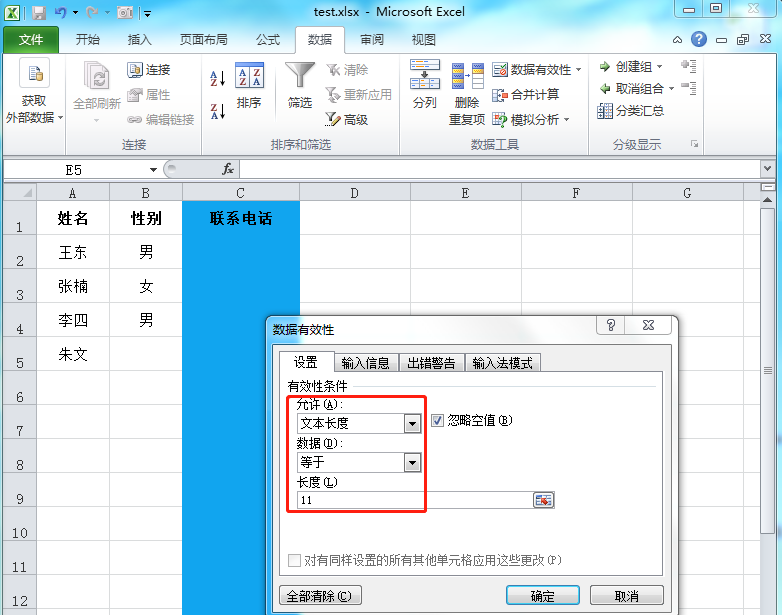This screenshot has height=615, width=782.
Task: Click the Undo icon in title bar
Action: [x=61, y=12]
